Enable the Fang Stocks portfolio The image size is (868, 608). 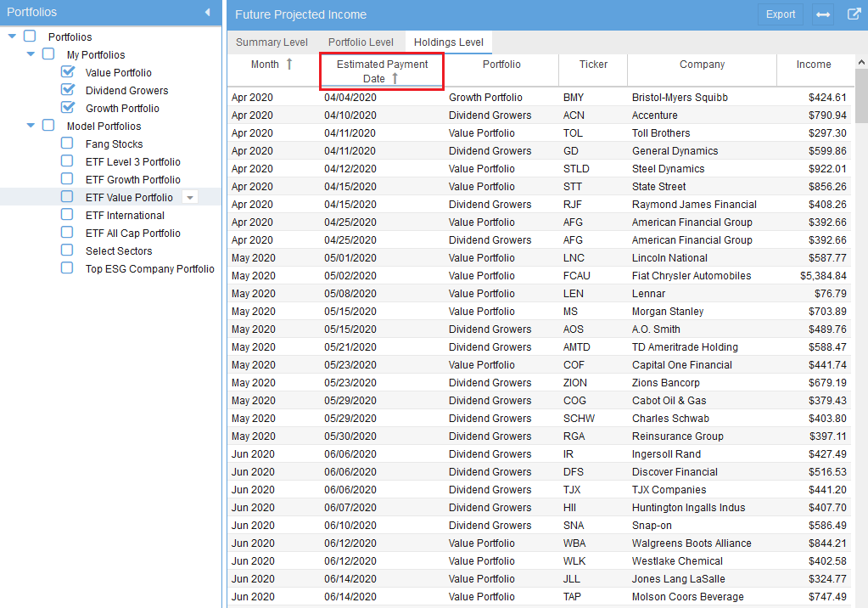(x=66, y=144)
